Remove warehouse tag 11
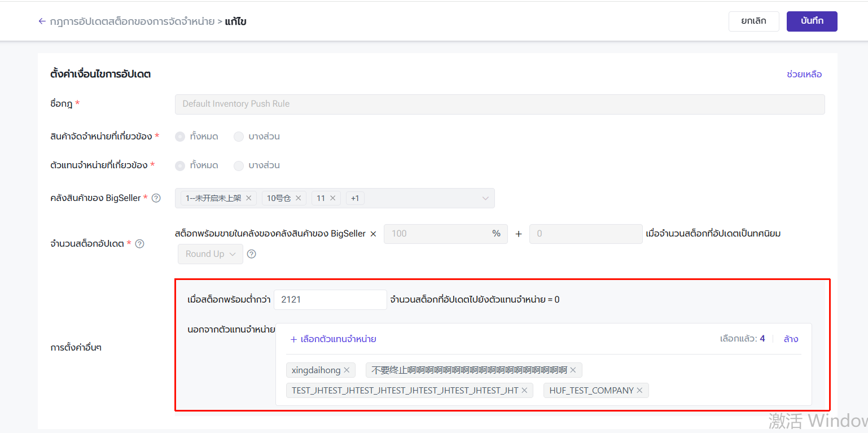This screenshot has height=433, width=868. (x=332, y=198)
